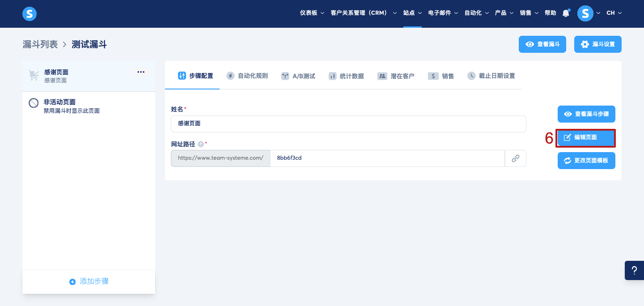Switch to the A/B测试 tab

pyautogui.click(x=298, y=76)
